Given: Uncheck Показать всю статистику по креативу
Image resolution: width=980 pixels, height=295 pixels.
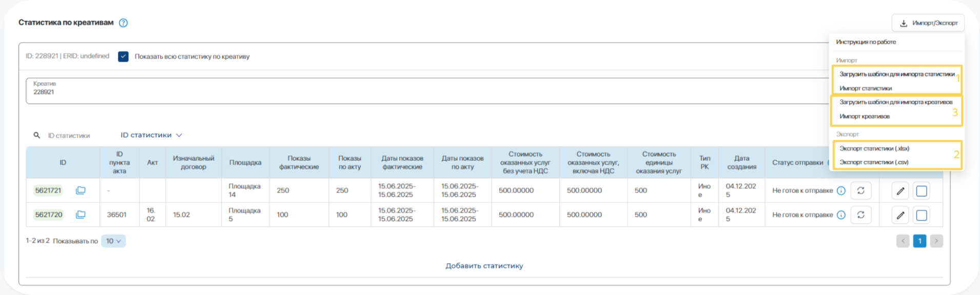Looking at the screenshot, I should point(123,57).
